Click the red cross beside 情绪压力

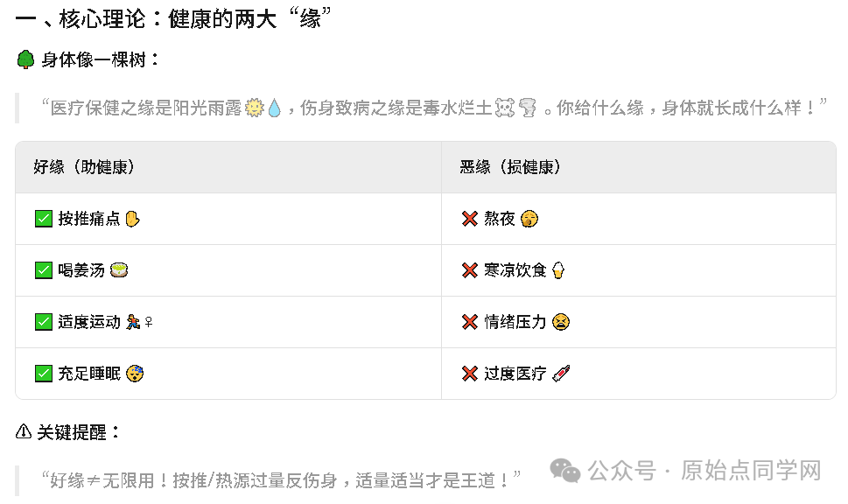470,322
